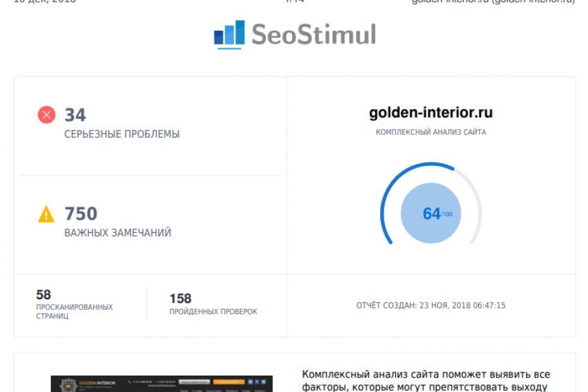Click 'КОМПЛЕКСНЫЙ АНАЛИЗ САЙТА' subtitle
588x392 pixels.
click(x=431, y=132)
